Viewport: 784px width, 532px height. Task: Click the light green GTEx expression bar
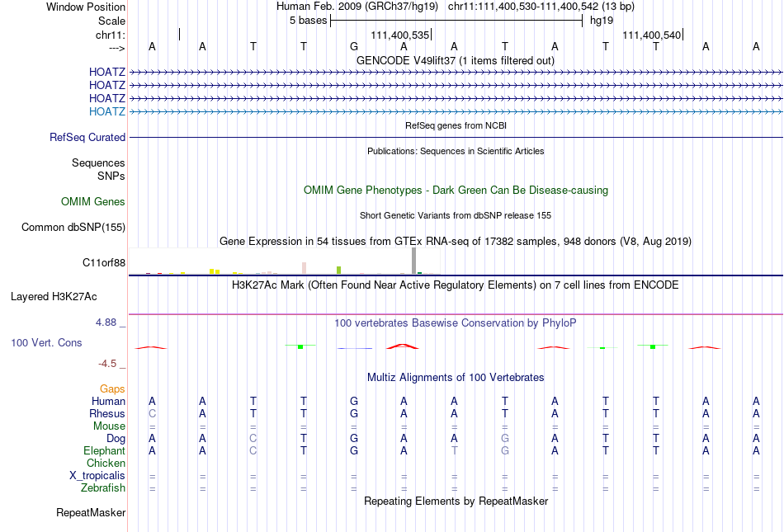pos(339,271)
